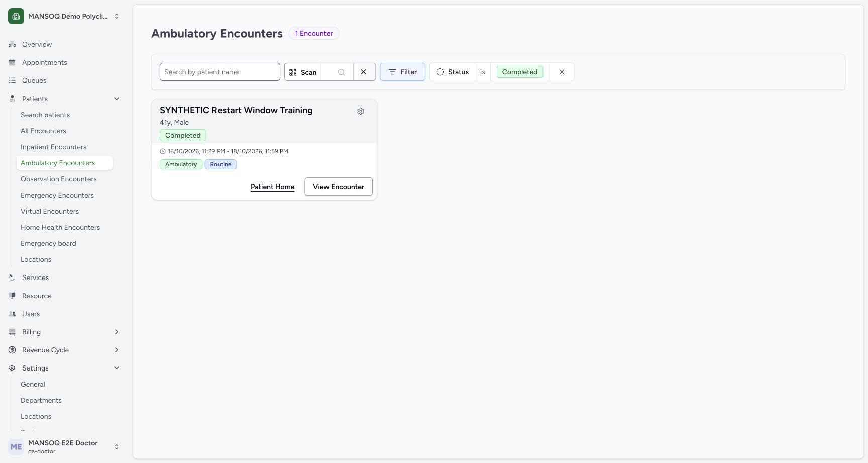868x463 pixels.
Task: Collapse the Patients menu chevron
Action: click(117, 99)
